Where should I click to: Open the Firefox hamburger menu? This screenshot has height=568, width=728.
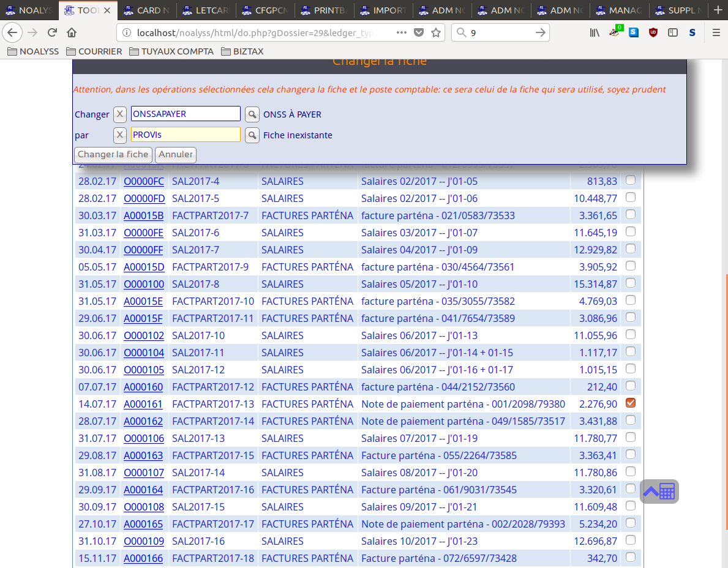(x=716, y=33)
